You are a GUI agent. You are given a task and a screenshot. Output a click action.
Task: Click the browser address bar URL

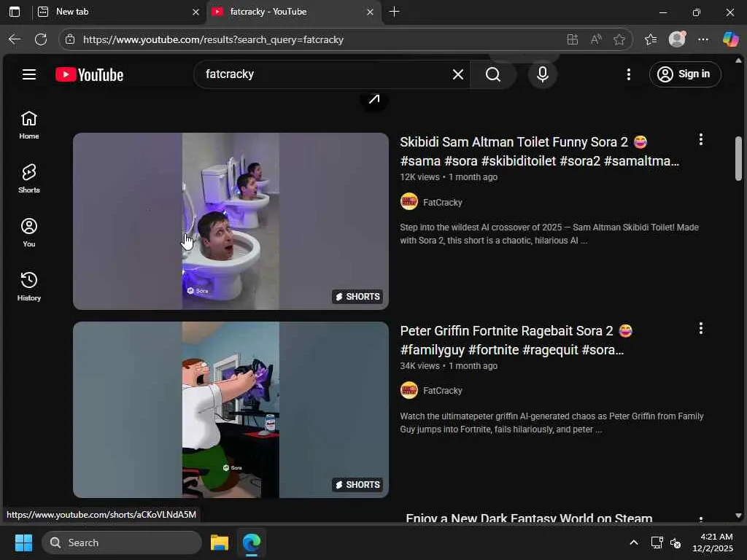[x=214, y=39]
